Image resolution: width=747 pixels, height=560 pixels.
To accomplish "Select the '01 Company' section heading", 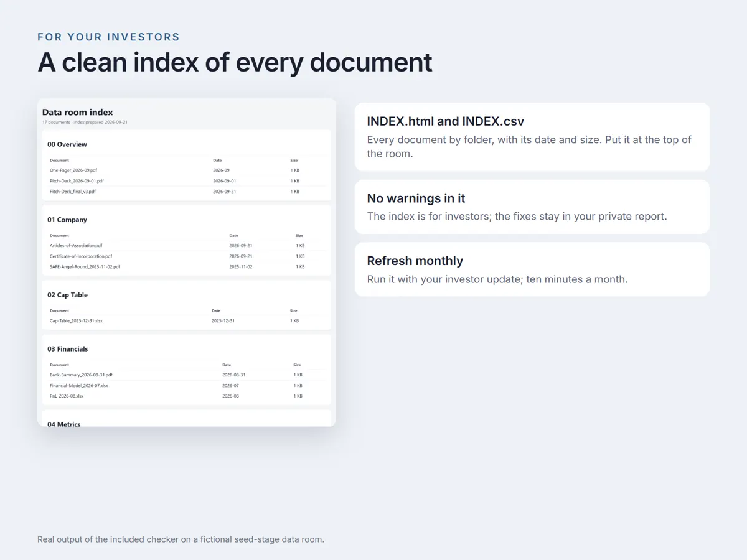I will 67,220.
